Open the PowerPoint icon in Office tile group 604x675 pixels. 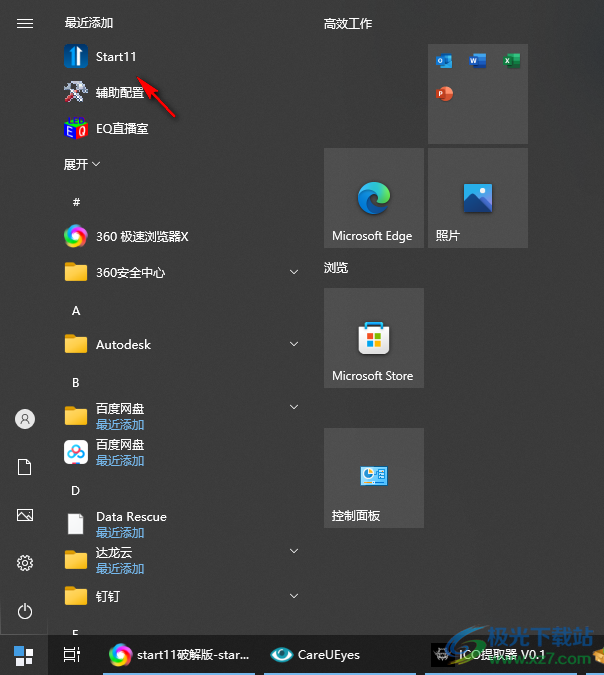(444, 94)
